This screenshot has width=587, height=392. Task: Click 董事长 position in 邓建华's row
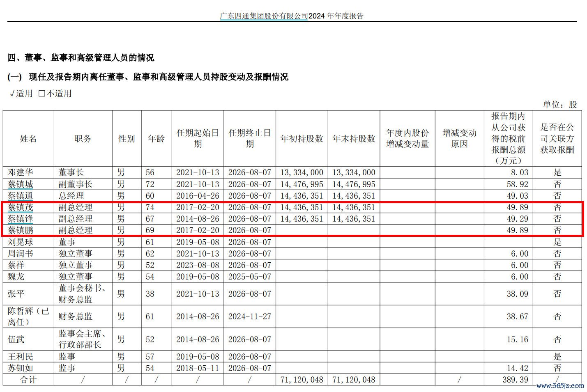[71, 172]
